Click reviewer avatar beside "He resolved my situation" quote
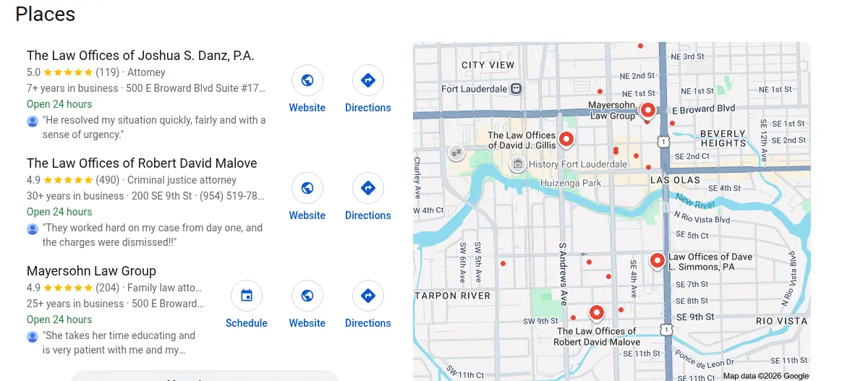 tap(33, 121)
